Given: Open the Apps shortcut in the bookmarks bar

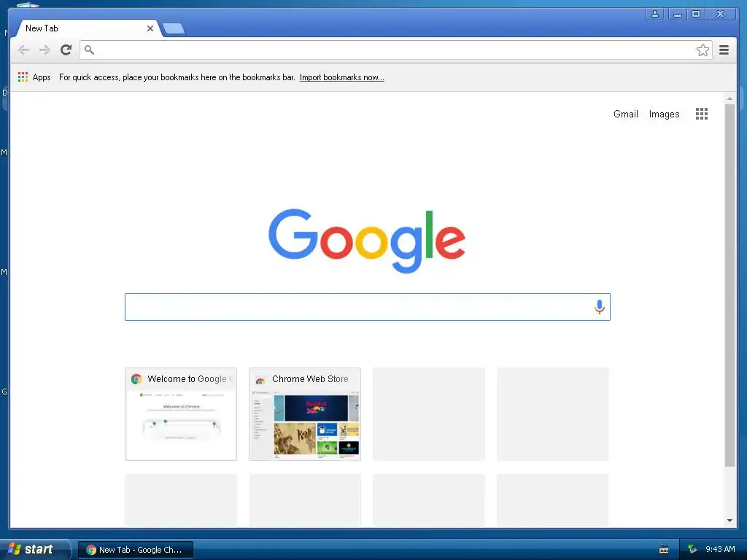Looking at the screenshot, I should tap(34, 77).
